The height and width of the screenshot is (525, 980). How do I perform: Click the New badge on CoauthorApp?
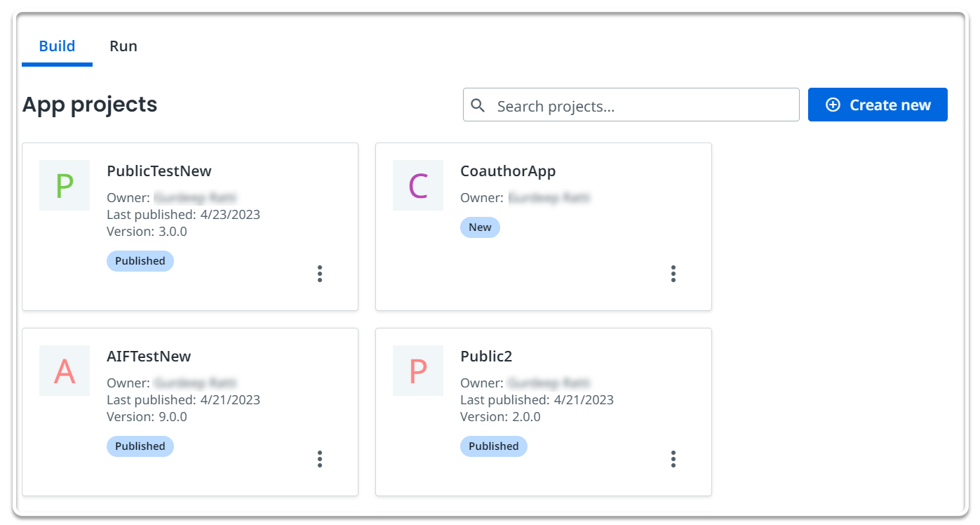click(480, 227)
